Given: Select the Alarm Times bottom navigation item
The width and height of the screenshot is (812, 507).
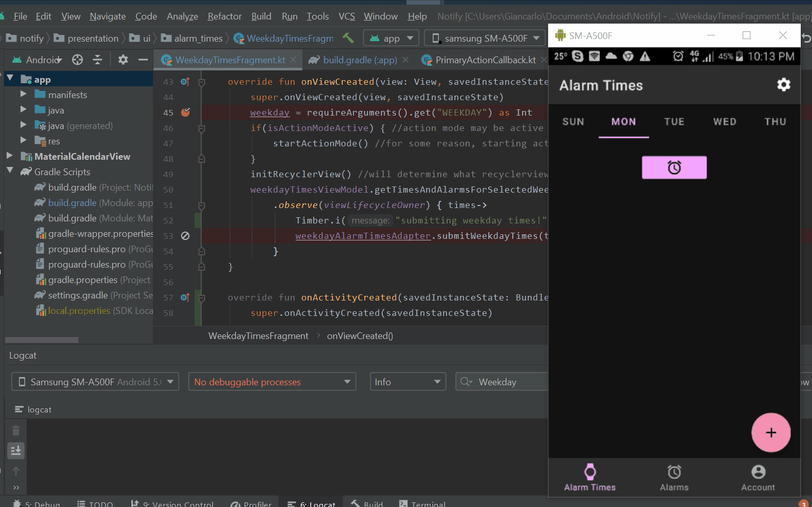Looking at the screenshot, I should click(x=590, y=478).
